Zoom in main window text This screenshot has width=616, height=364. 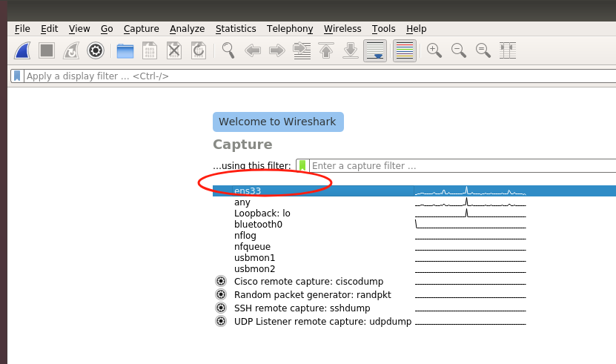[x=434, y=50]
